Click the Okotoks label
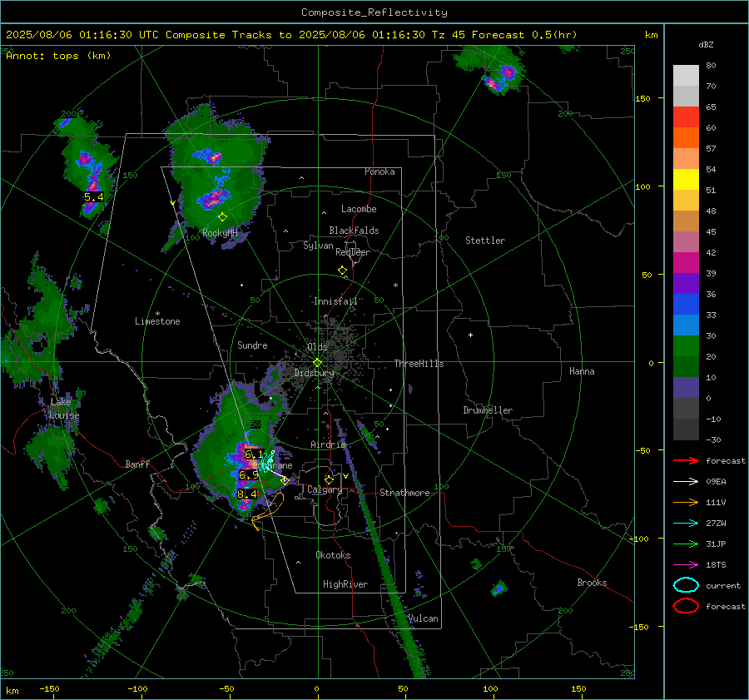The height and width of the screenshot is (700, 749). pos(333,555)
